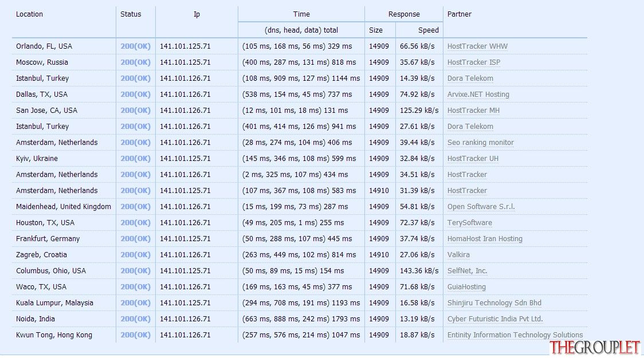Image resolution: width=644 pixels, height=358 pixels.
Task: Open the HostTracker UH partner link
Action: click(473, 159)
